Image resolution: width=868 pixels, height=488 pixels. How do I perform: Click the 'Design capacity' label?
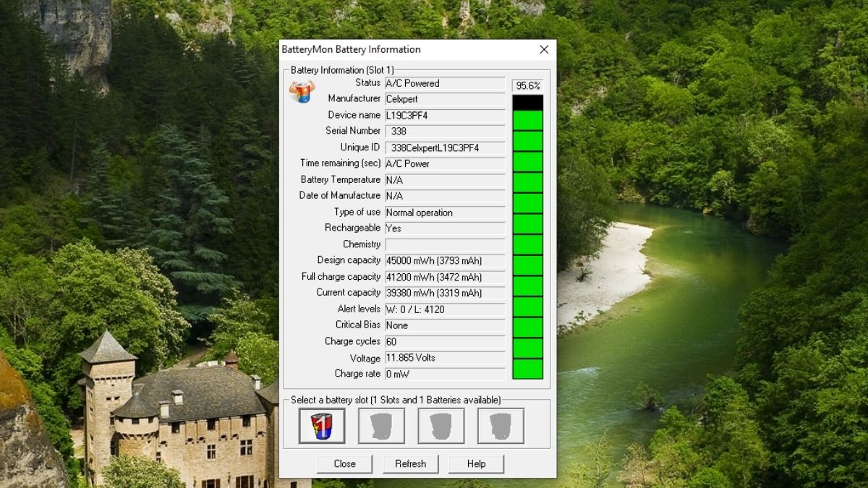[349, 260]
